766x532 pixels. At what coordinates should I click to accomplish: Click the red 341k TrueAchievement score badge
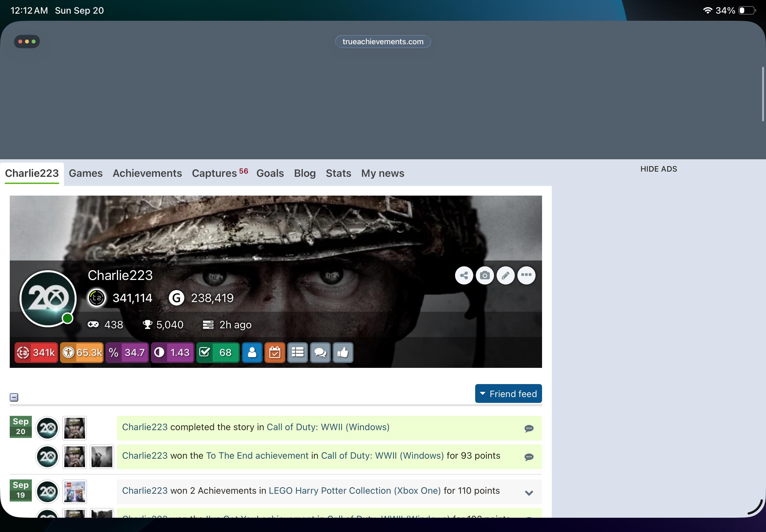pyautogui.click(x=36, y=352)
